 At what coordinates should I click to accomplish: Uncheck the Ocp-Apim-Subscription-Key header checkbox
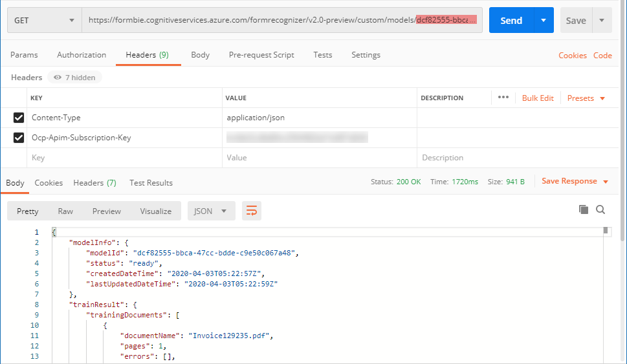coord(19,138)
